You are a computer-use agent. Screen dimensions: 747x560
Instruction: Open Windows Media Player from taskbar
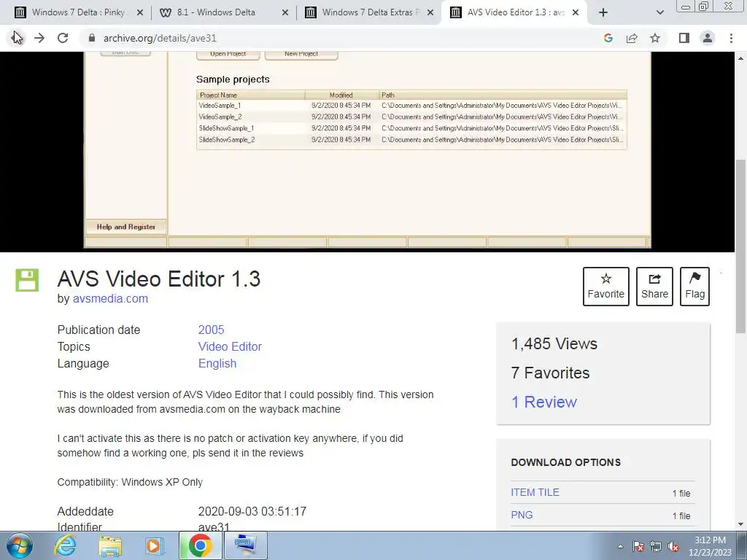155,545
